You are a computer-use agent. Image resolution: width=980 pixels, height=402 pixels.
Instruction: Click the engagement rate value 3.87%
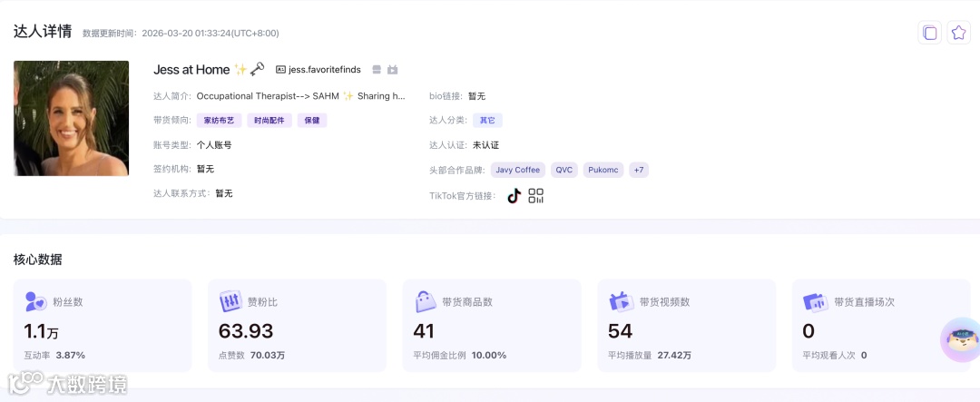71,355
